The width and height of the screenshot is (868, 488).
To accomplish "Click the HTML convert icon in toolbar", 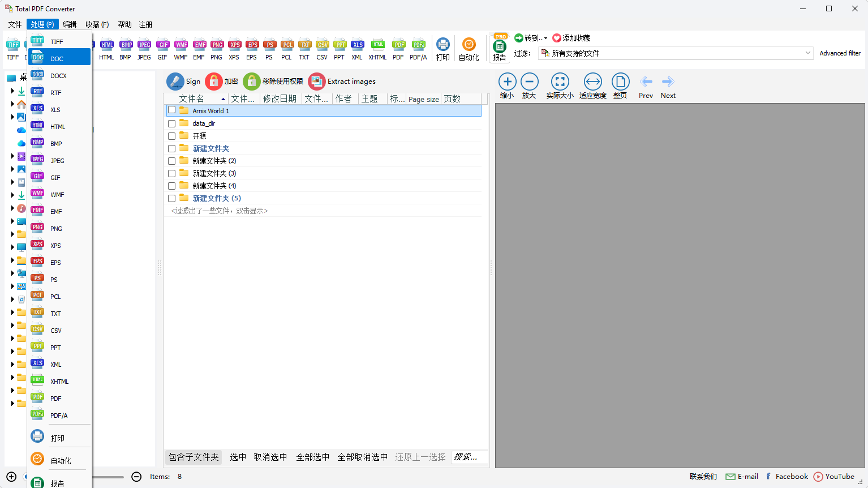I will [106, 45].
